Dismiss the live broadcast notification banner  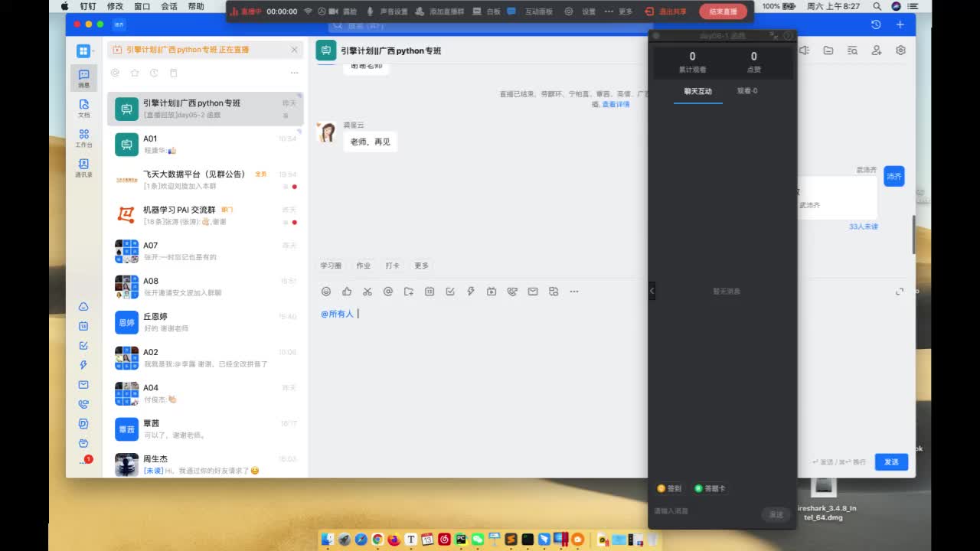tap(294, 50)
